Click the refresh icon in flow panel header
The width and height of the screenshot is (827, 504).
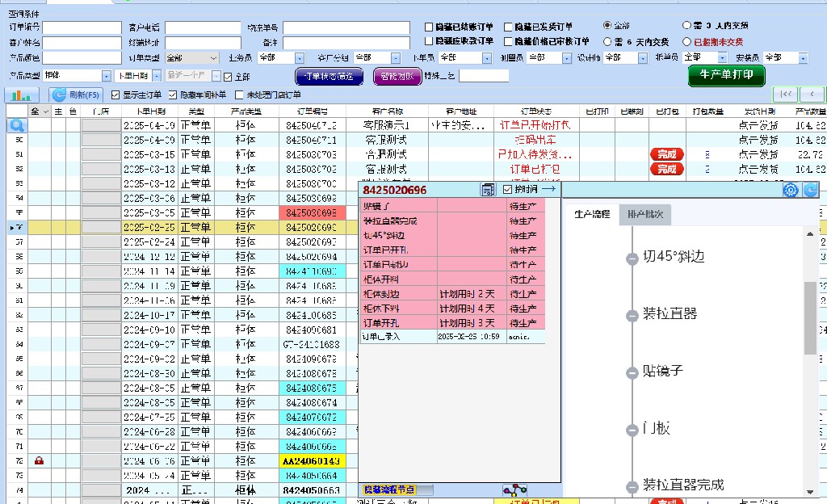coord(810,190)
